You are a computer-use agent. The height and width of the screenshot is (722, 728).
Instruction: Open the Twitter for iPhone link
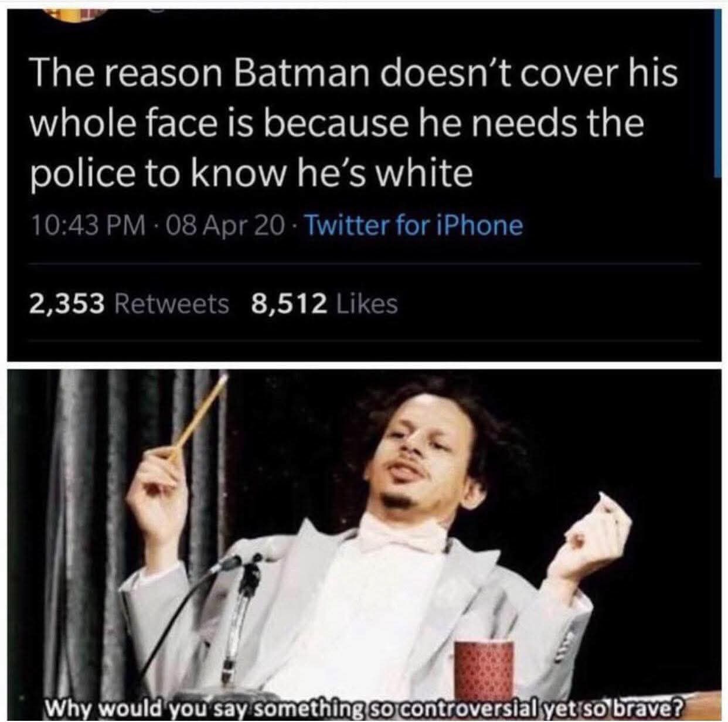click(414, 226)
